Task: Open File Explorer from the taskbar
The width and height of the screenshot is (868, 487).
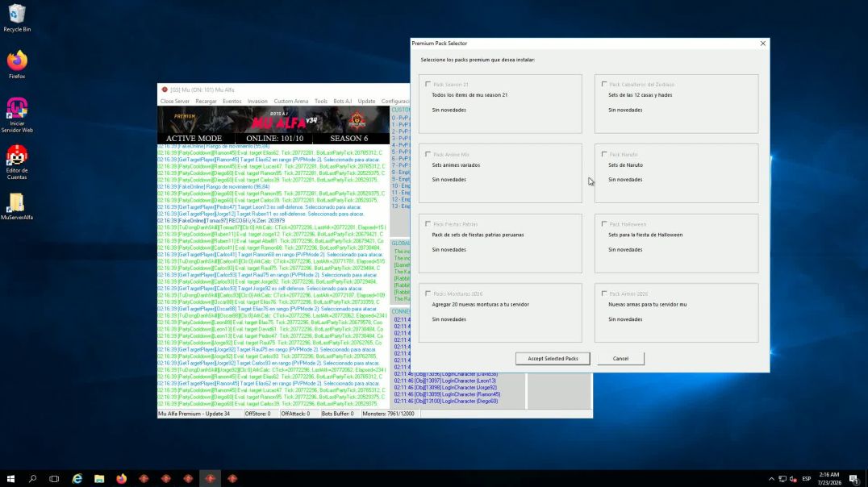Action: [99, 479]
